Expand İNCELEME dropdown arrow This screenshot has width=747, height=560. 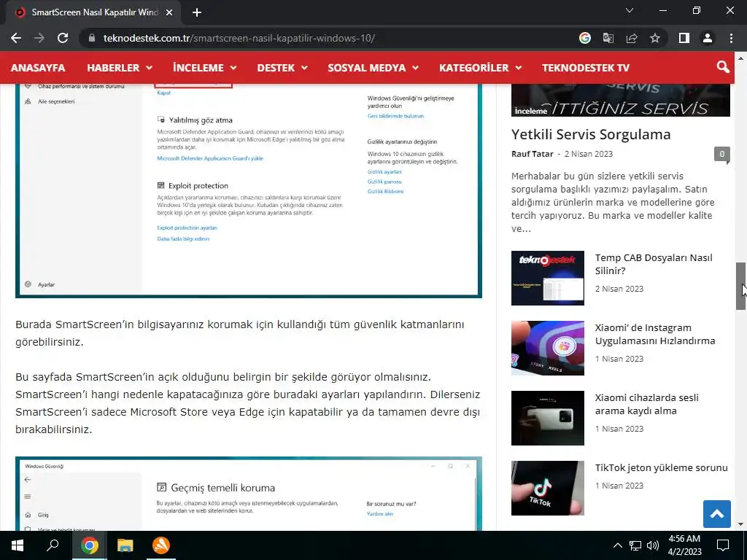pos(233,68)
